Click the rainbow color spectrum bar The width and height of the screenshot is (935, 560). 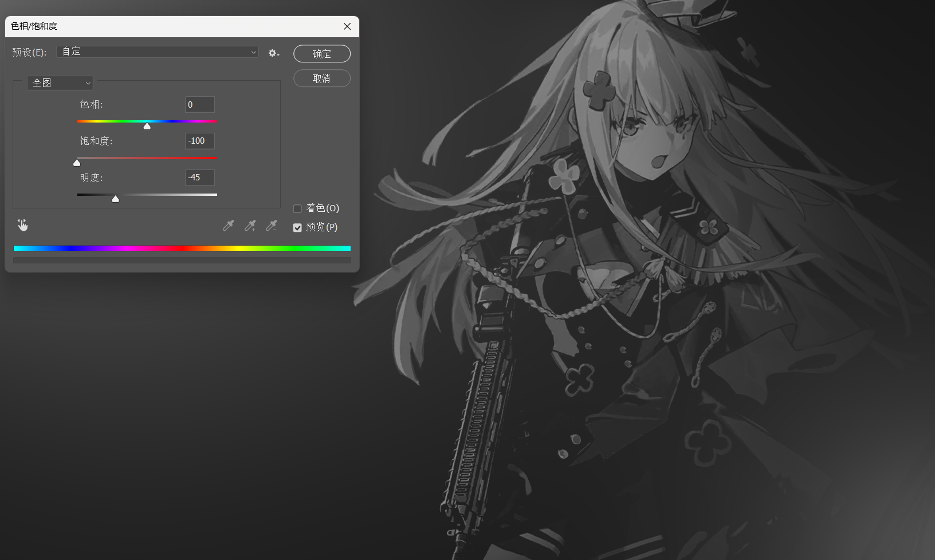point(182,248)
